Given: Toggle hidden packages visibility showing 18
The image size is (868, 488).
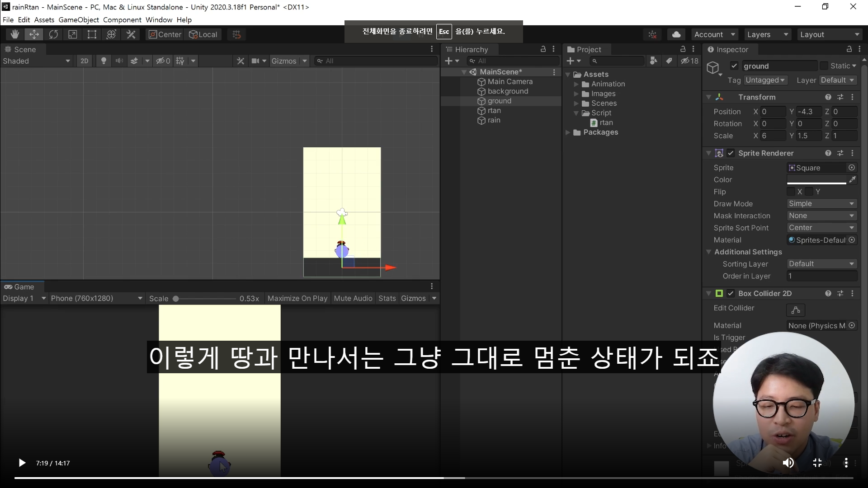Looking at the screenshot, I should 690,61.
